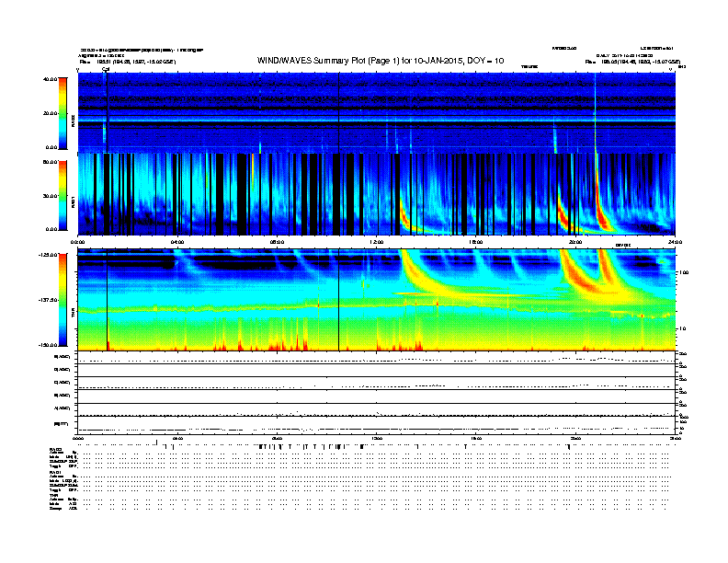Click 00:00 tick label under RAD1 spectrogram
The image size is (728, 563).
click(77, 242)
